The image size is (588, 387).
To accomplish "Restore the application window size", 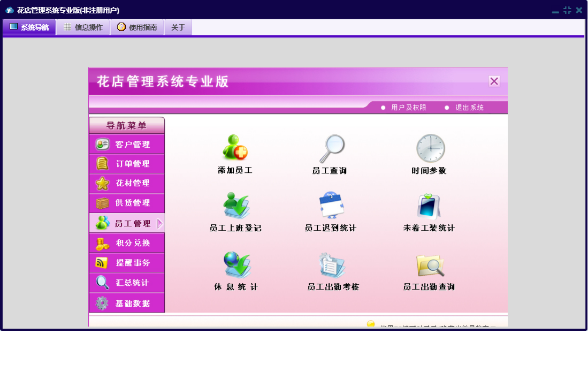I will click(x=567, y=10).
